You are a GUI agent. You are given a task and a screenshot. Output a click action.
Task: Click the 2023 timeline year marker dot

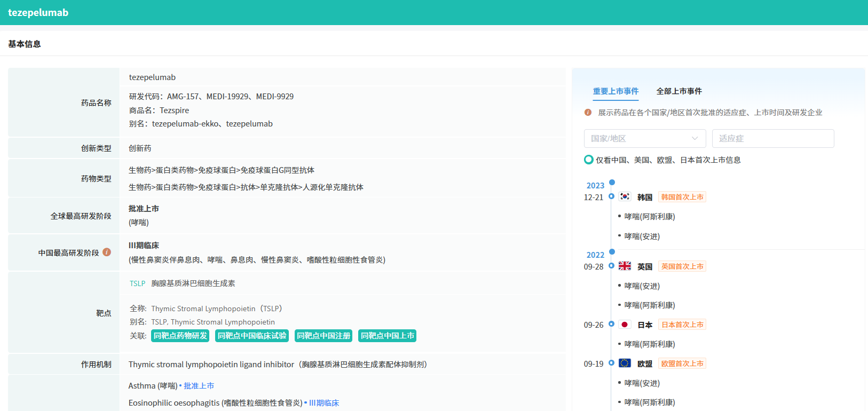(x=612, y=183)
